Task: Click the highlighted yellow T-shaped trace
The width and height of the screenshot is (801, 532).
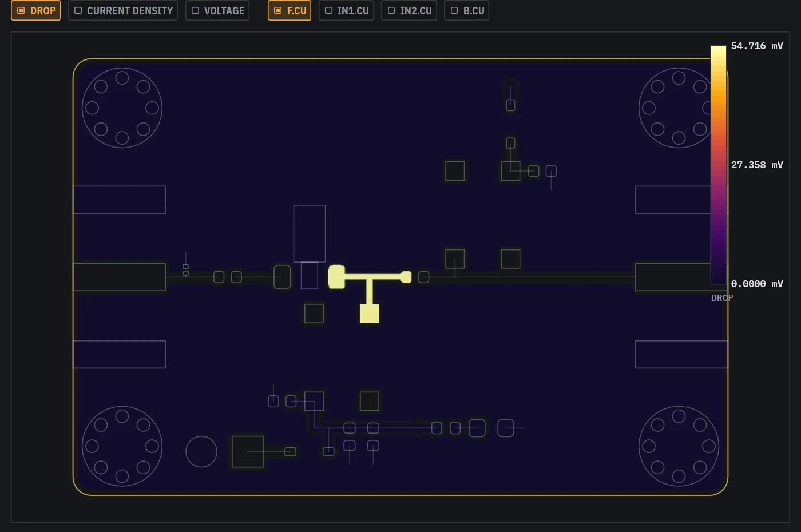Action: [x=370, y=277]
